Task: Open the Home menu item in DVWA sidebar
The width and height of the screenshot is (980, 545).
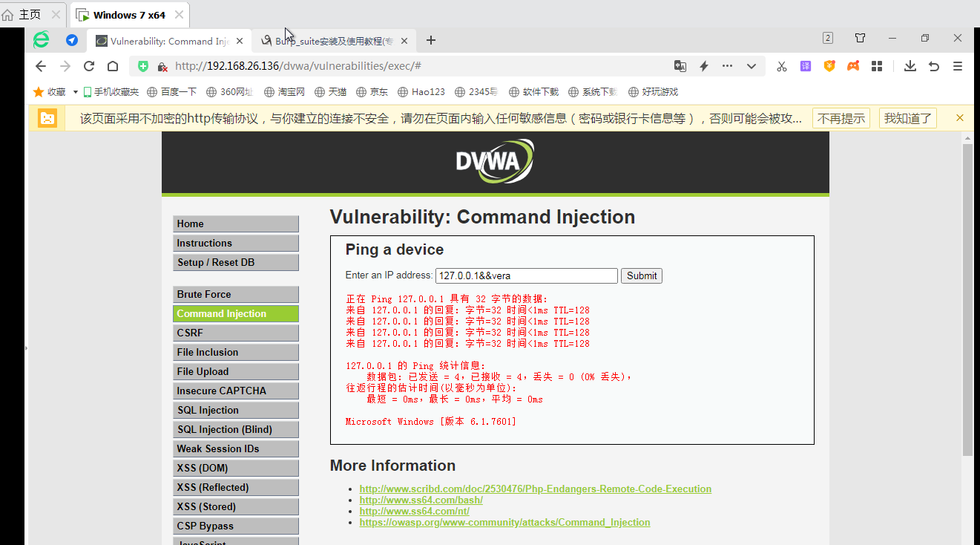Action: pyautogui.click(x=236, y=223)
